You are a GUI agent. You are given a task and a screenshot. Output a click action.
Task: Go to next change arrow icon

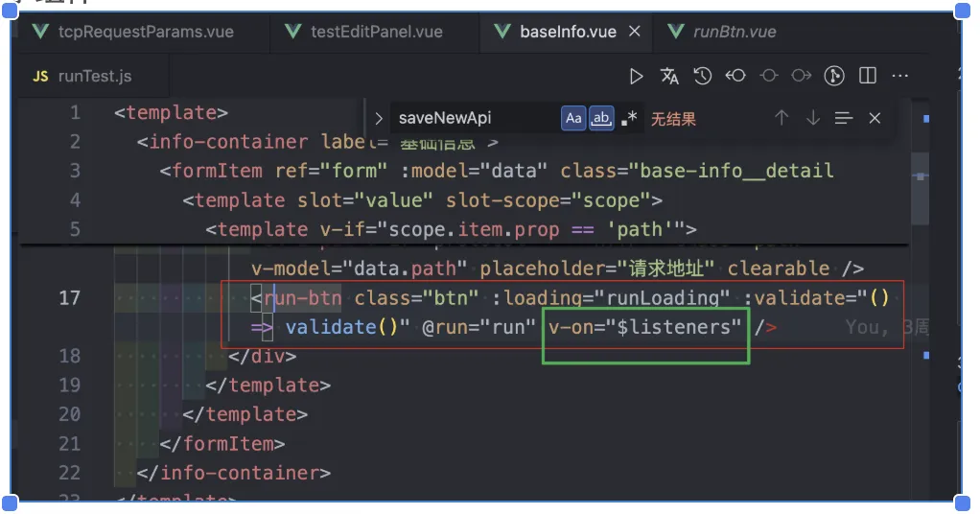point(802,76)
